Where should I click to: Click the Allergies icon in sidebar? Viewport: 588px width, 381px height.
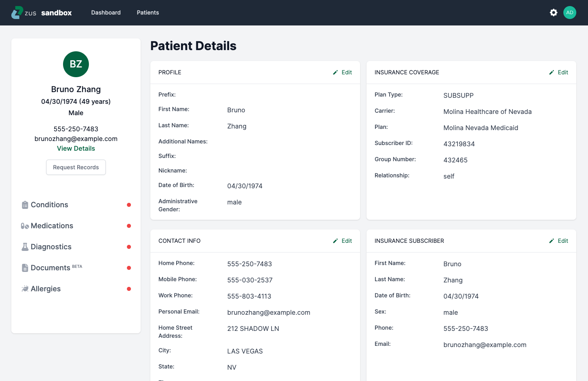(25, 289)
